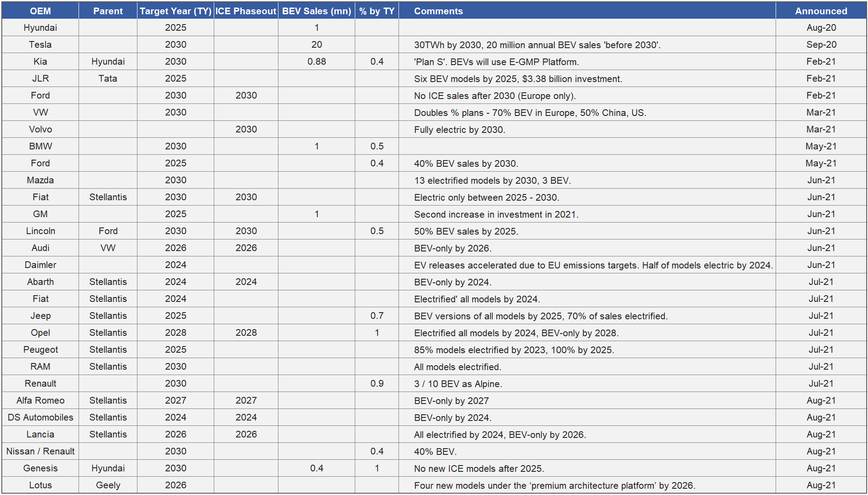The width and height of the screenshot is (868, 495).
Task: Select the DS Automobiles cell
Action: 40,417
